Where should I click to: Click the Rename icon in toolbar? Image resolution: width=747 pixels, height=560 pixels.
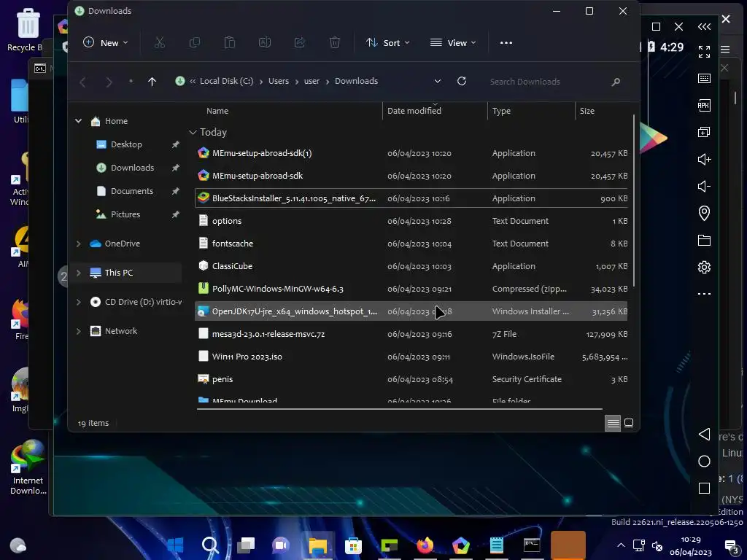tap(264, 43)
